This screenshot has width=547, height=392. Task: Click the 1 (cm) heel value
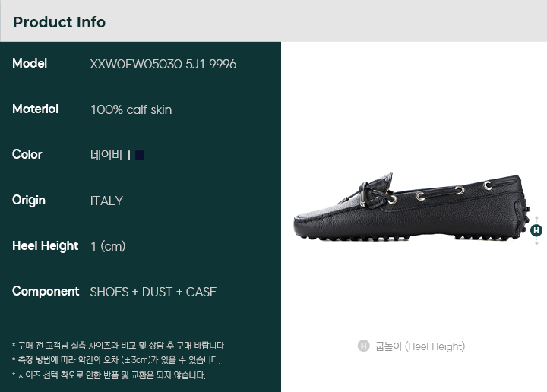click(x=108, y=247)
